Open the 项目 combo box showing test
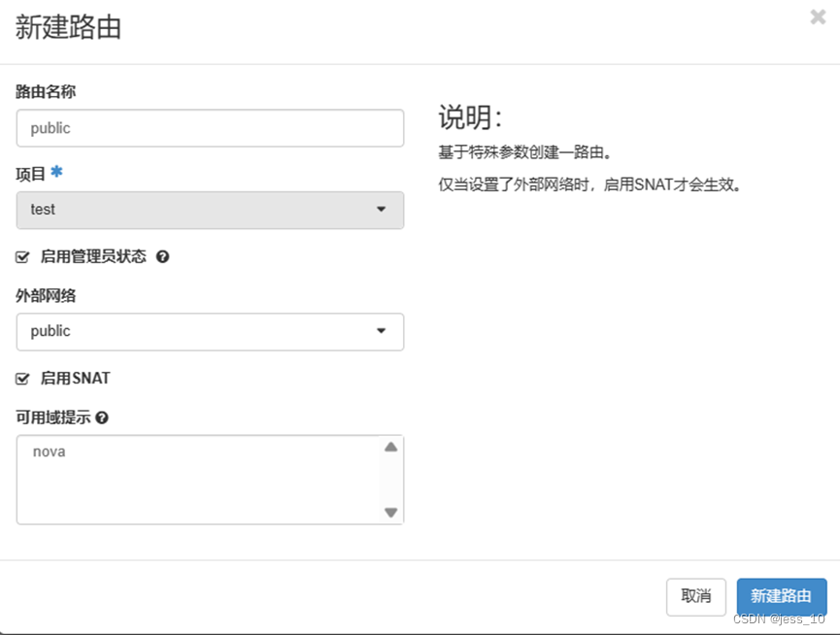Viewport: 840px width, 635px height. point(210,210)
